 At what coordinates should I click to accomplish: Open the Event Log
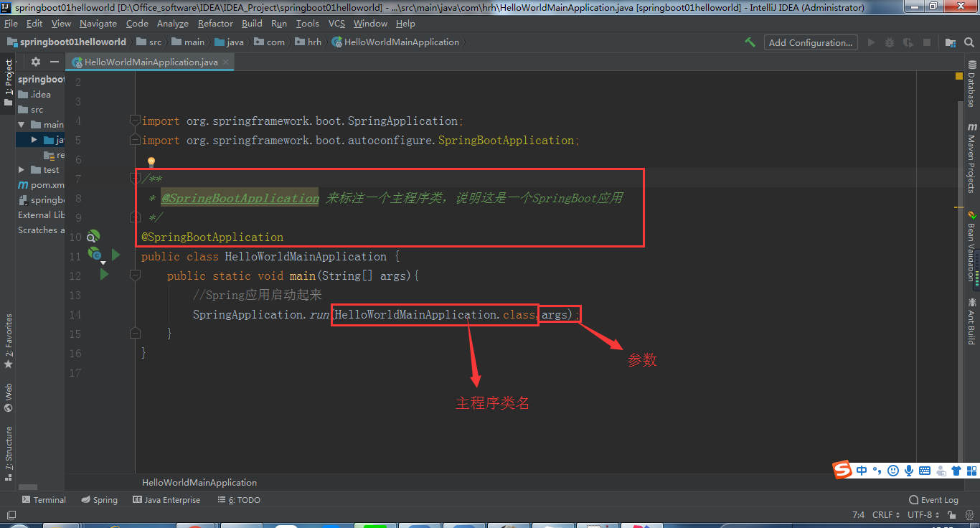pos(933,500)
